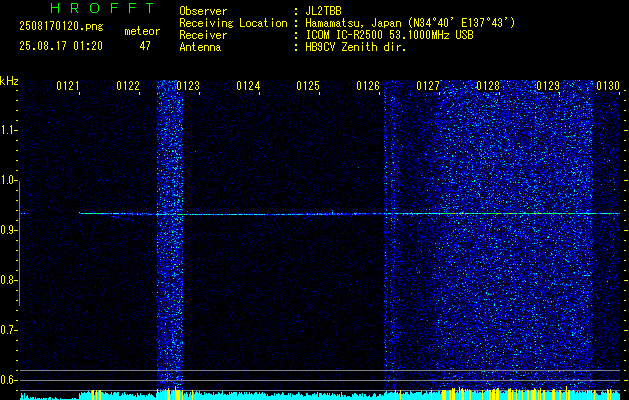Screen dimensions: 629x400
Task: Click the 0130 time marker
Action: [x=608, y=85]
